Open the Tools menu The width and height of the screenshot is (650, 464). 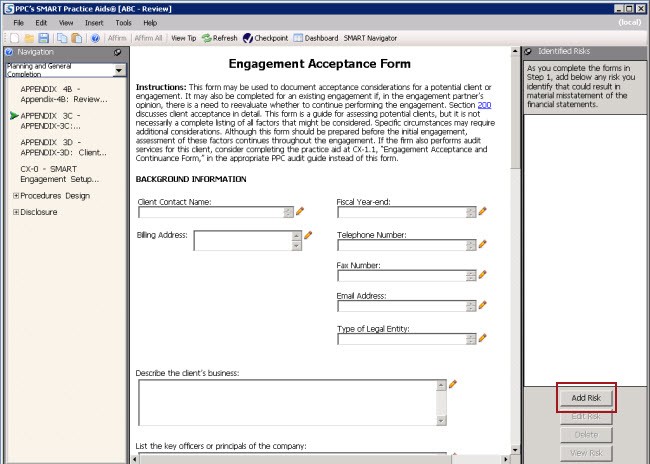pos(123,22)
